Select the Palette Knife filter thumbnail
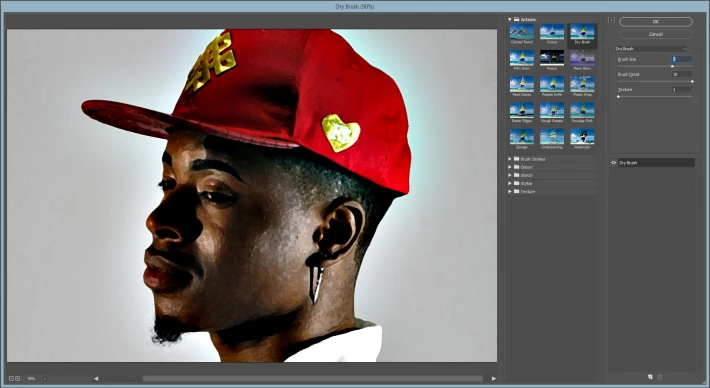This screenshot has width=710, height=388. [x=552, y=84]
